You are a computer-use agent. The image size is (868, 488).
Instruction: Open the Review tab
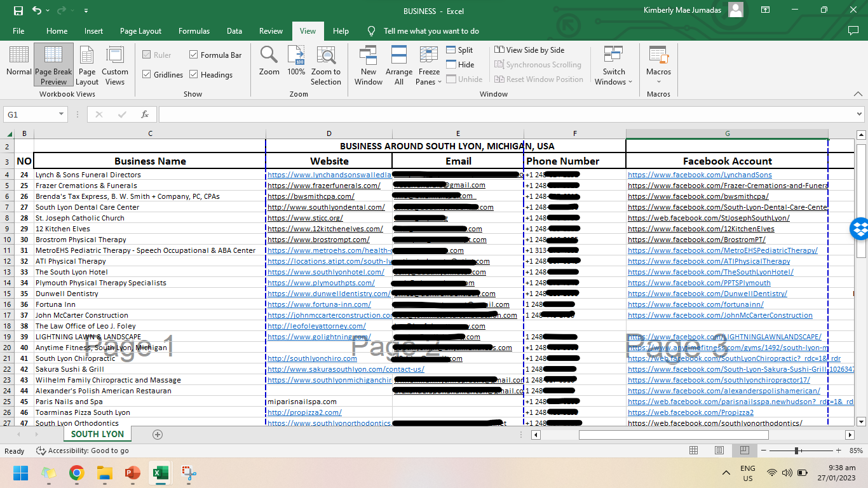click(x=271, y=31)
